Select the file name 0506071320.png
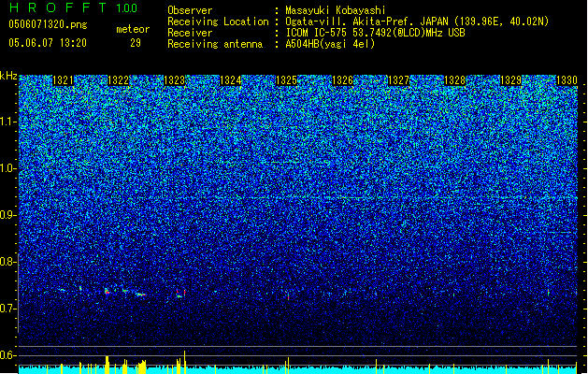588x374 pixels. click(48, 24)
